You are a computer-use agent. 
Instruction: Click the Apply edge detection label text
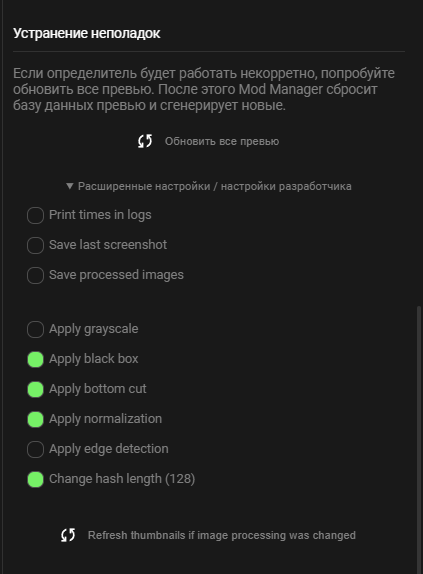109,449
